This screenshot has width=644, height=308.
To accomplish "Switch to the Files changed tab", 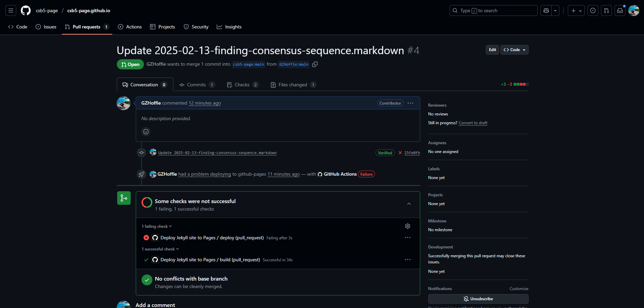I will [x=293, y=85].
